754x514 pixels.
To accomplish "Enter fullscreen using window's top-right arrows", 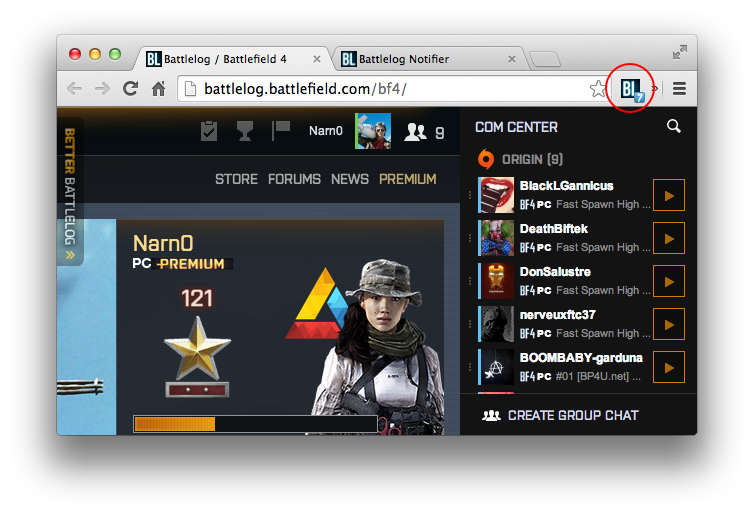I will [x=679, y=52].
